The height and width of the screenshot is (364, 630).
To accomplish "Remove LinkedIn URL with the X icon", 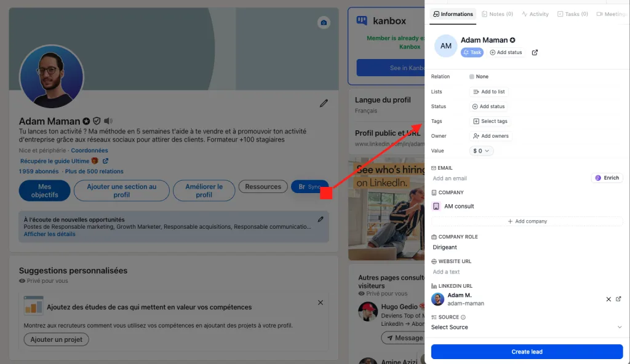I will click(x=608, y=299).
